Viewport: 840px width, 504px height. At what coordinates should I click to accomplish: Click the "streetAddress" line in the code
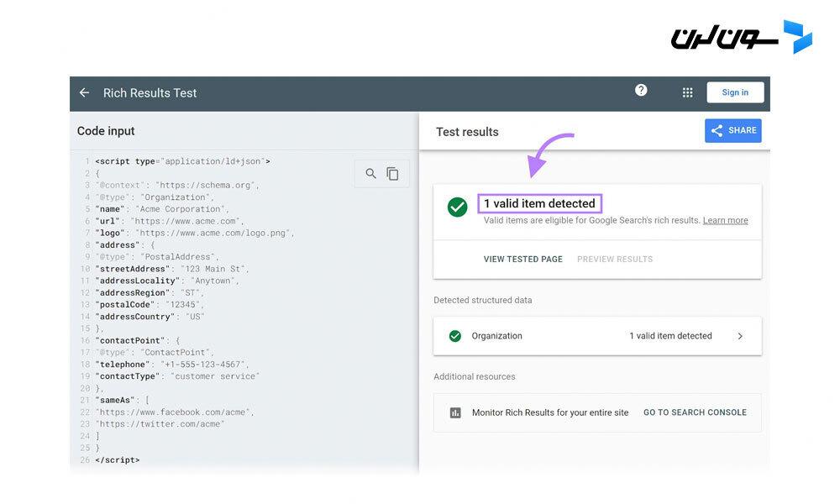point(172,269)
